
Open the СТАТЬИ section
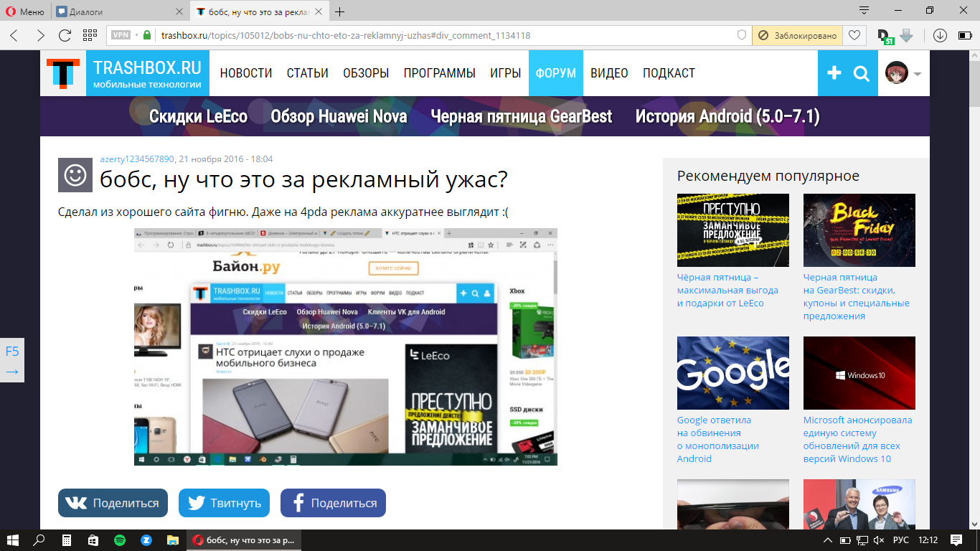tap(308, 73)
